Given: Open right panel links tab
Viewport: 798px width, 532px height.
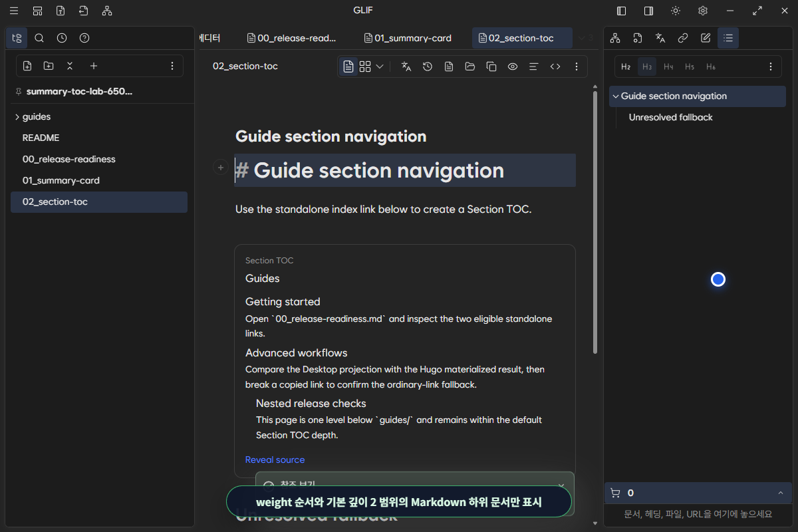Looking at the screenshot, I should click(x=683, y=38).
